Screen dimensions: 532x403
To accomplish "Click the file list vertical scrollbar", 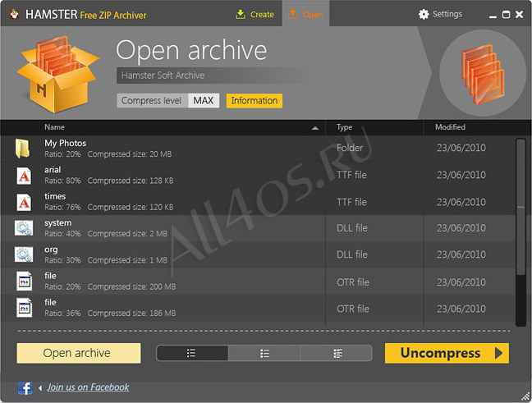I will 521,207.
